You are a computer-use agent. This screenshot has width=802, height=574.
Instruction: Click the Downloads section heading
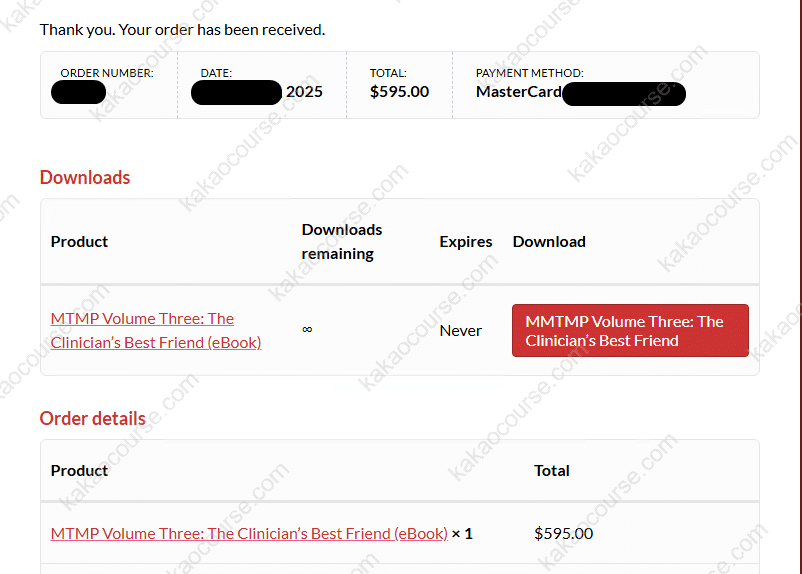pyautogui.click(x=85, y=177)
